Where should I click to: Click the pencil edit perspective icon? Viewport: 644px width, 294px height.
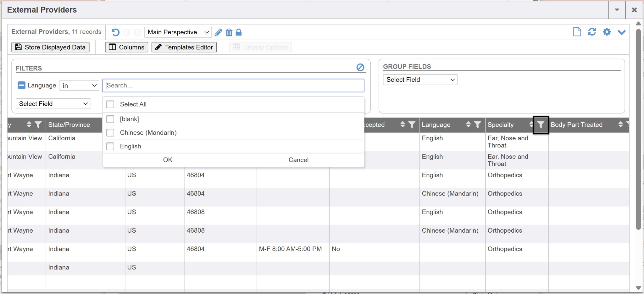[218, 32]
